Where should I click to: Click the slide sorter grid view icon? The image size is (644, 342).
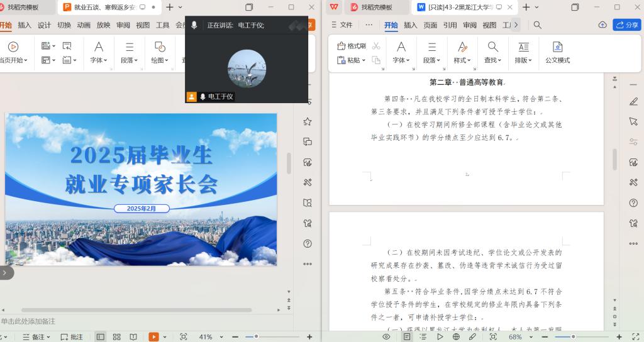pos(116,337)
